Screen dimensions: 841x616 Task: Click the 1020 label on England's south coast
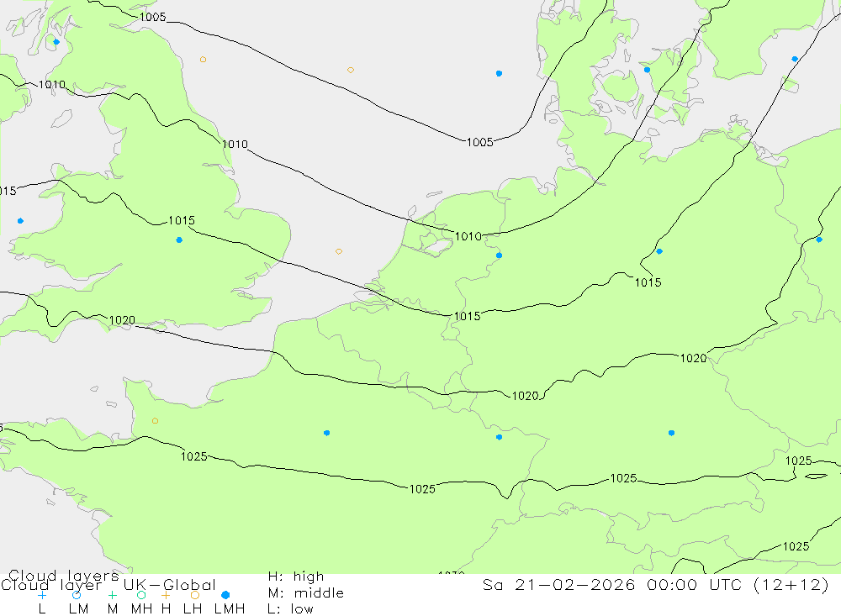(122, 320)
